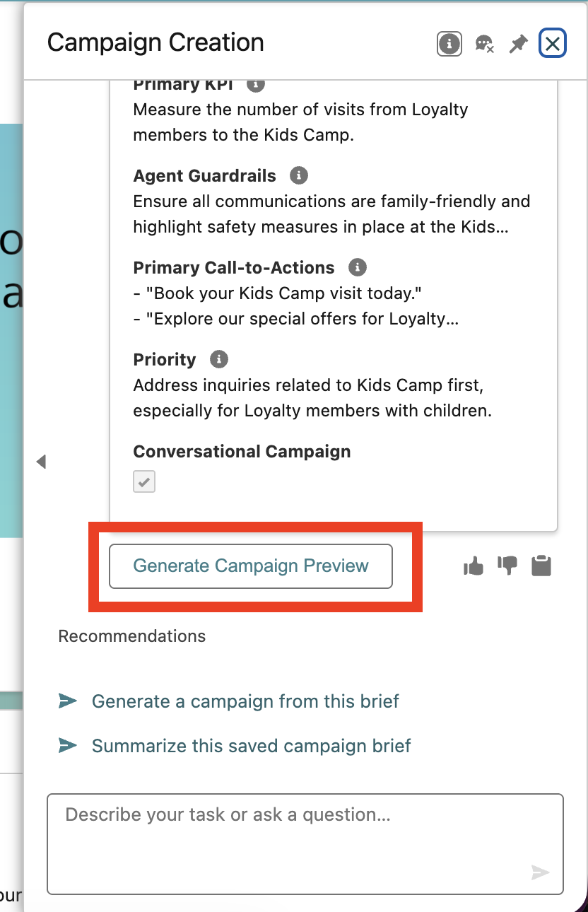The image size is (588, 912).
Task: Click the send arrow beside Summarize this saved
Action: point(68,746)
